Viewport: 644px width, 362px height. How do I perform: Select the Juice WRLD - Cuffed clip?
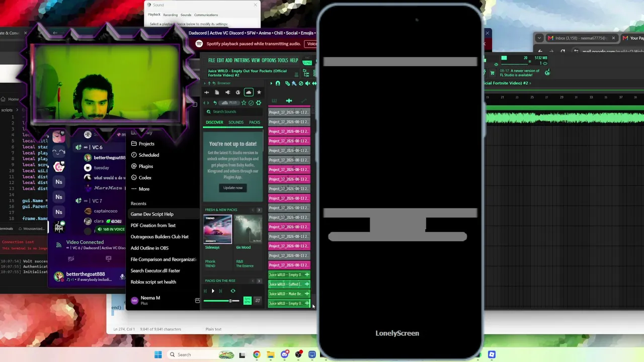pos(289,285)
